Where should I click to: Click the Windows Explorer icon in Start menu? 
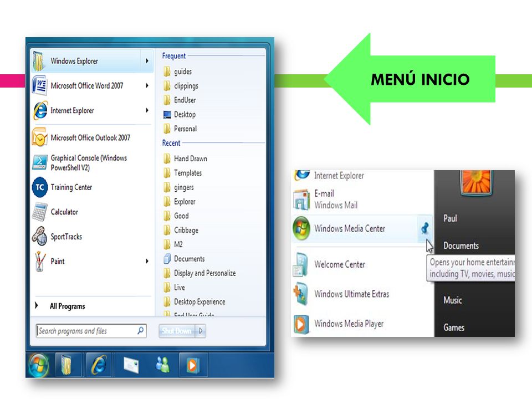[39, 61]
